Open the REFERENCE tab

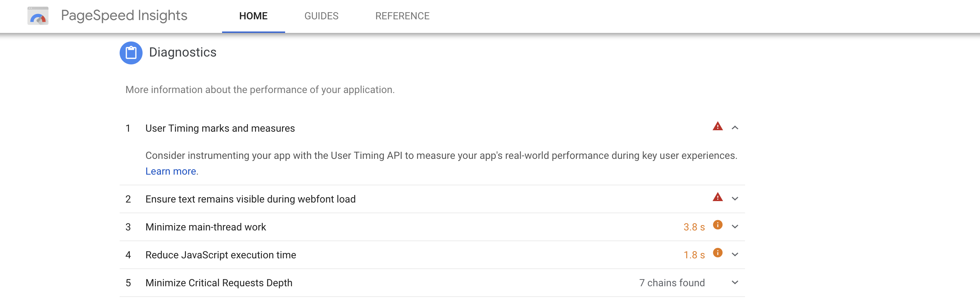[x=402, y=16]
